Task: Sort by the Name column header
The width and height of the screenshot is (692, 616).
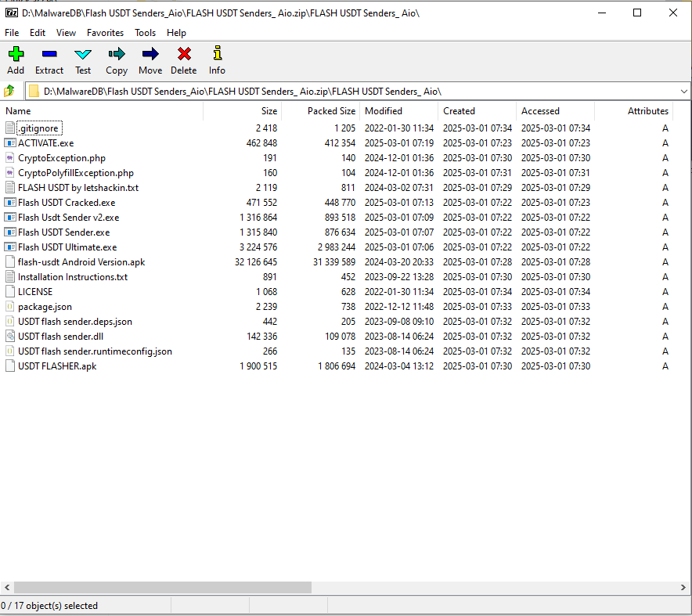Action: tap(102, 111)
